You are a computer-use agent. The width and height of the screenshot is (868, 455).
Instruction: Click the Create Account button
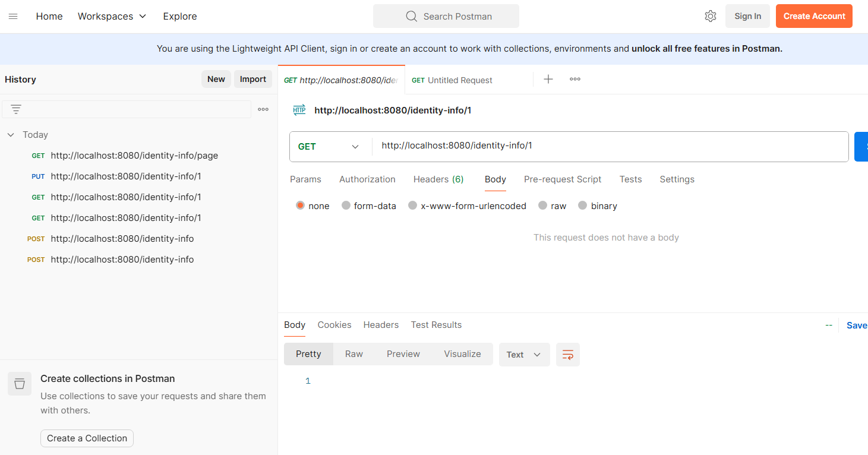814,16
